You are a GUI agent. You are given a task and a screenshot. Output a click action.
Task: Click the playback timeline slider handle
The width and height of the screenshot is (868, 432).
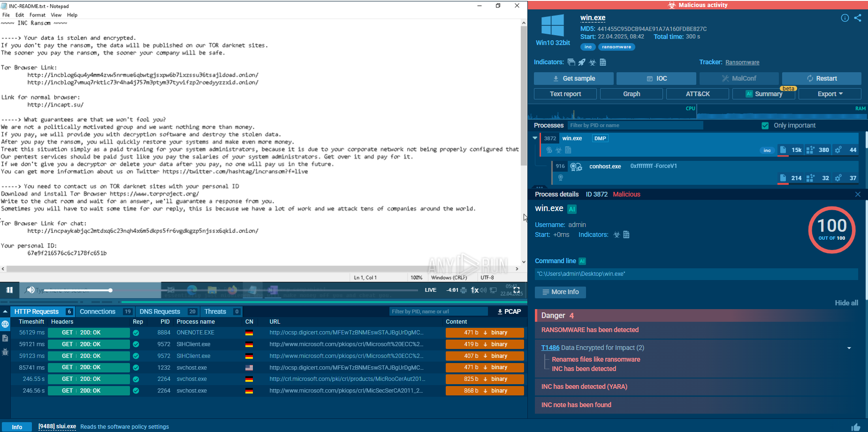pos(110,290)
